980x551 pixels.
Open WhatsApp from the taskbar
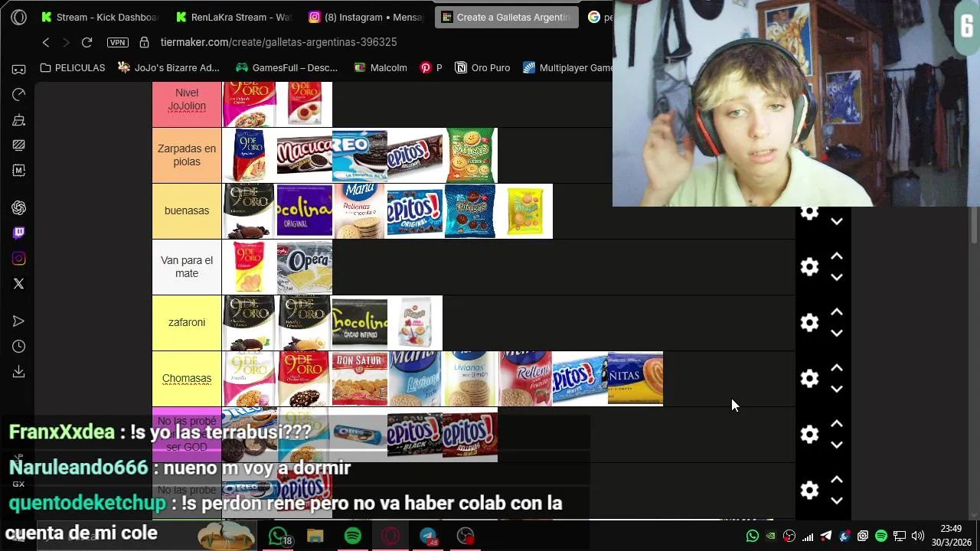point(278,536)
